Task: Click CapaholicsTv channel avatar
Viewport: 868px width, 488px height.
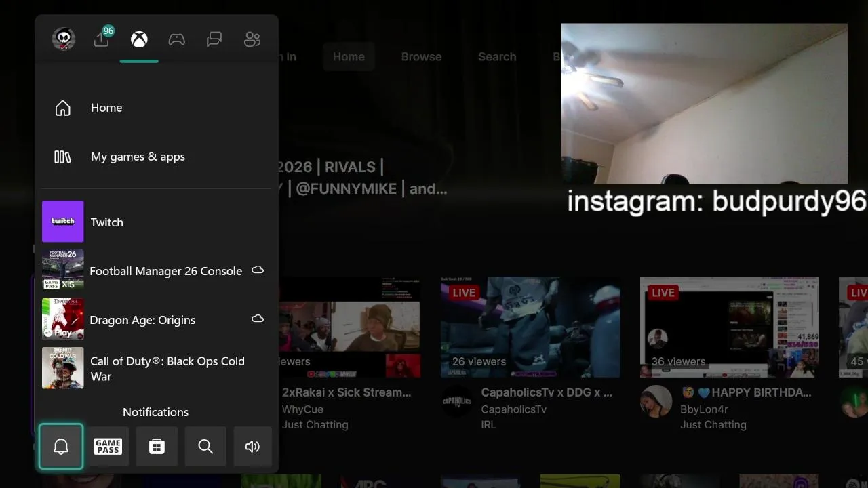Action: [x=456, y=402]
